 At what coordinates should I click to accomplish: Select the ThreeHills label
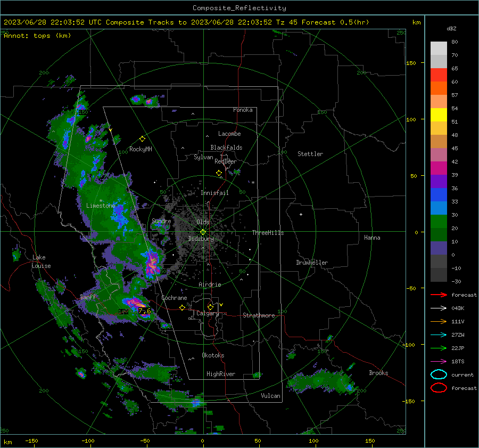(268, 233)
